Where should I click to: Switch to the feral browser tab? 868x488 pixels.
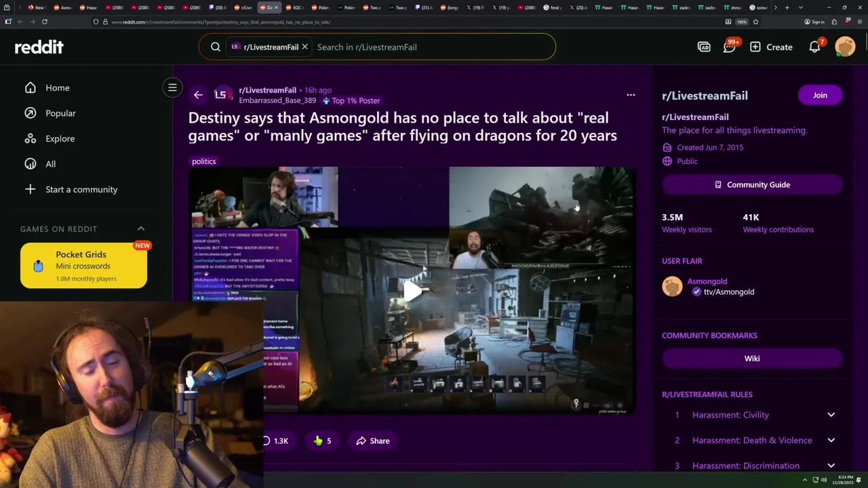[553, 7]
